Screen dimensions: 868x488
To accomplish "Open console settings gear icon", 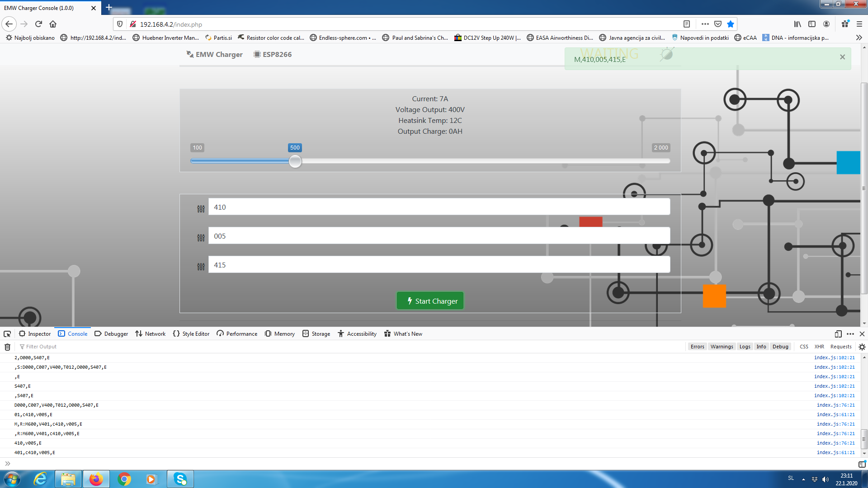I will tap(862, 347).
